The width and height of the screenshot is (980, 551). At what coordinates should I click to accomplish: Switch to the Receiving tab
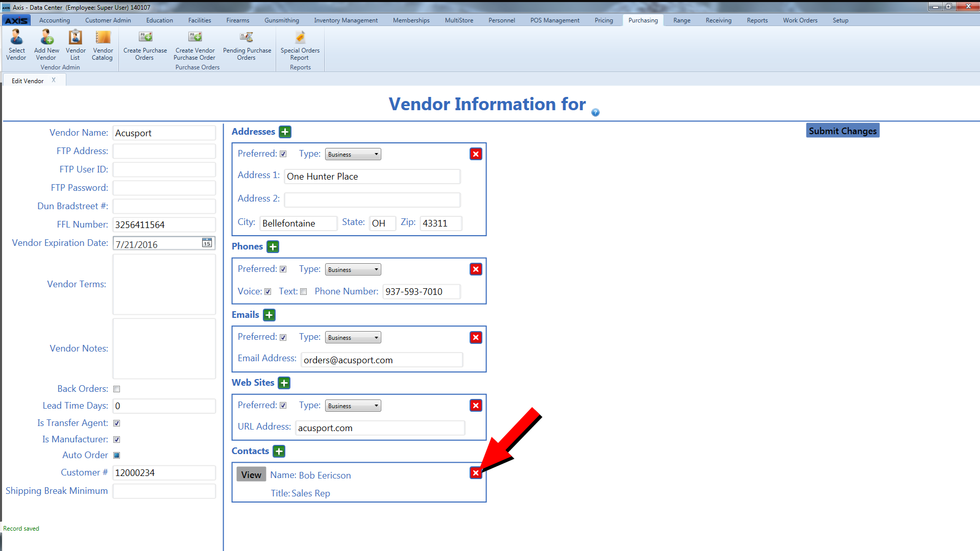(718, 20)
